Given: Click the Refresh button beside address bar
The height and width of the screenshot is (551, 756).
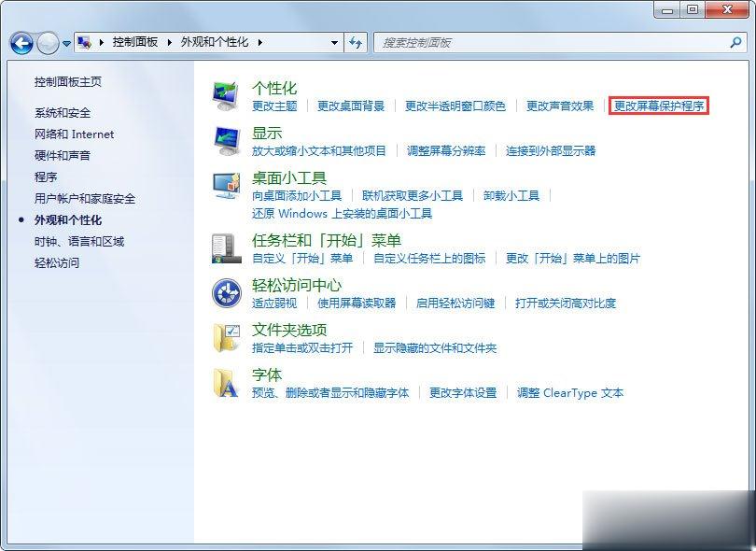Looking at the screenshot, I should pyautogui.click(x=356, y=43).
